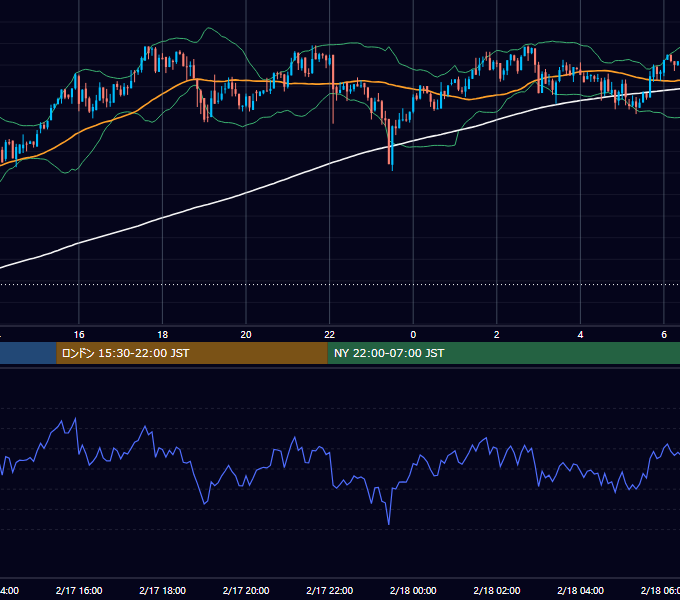
Task: Click the 2/17 22:00 date label
Action: pos(330,590)
